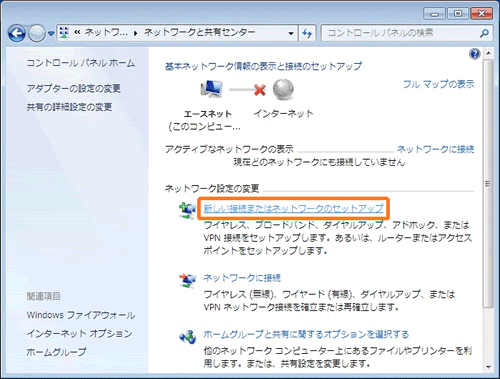Open コントロール パネル ホーム link
Image resolution: width=500 pixels, height=379 pixels.
pos(81,63)
